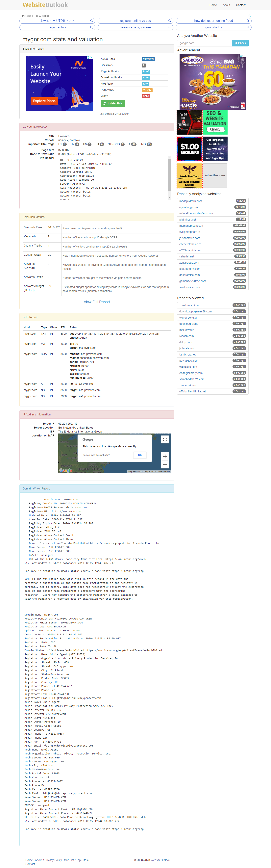The width and height of the screenshot is (271, 868).
Task: Open momandmeshop.in link
Action: point(191,226)
